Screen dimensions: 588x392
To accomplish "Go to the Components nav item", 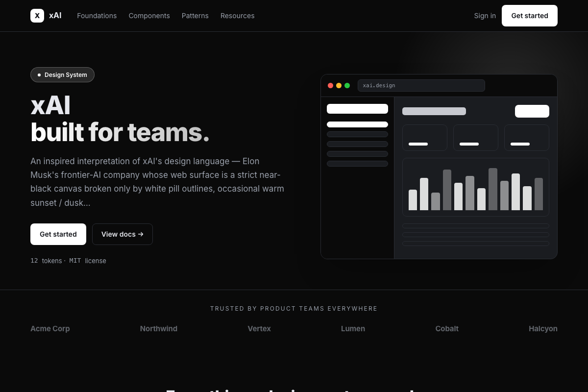I will pos(149,16).
